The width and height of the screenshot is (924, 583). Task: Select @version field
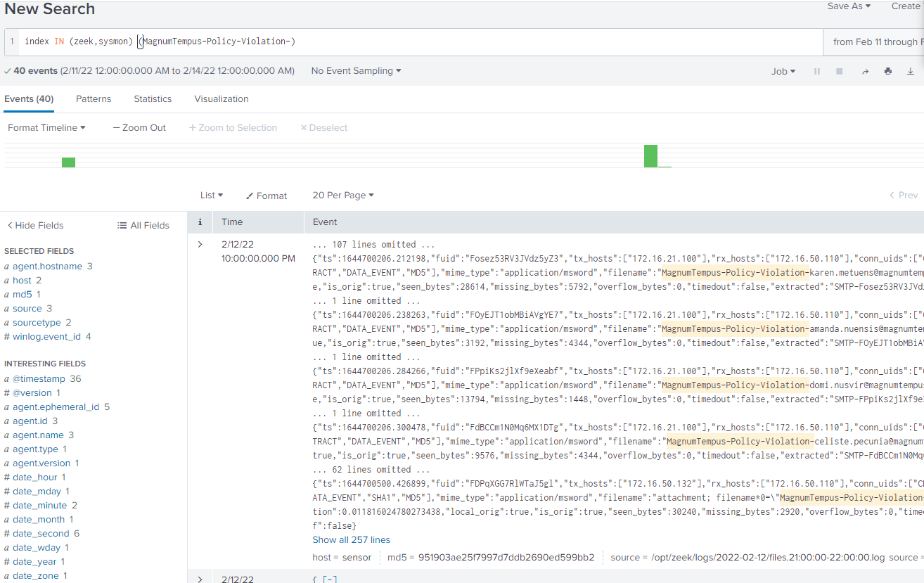point(32,393)
